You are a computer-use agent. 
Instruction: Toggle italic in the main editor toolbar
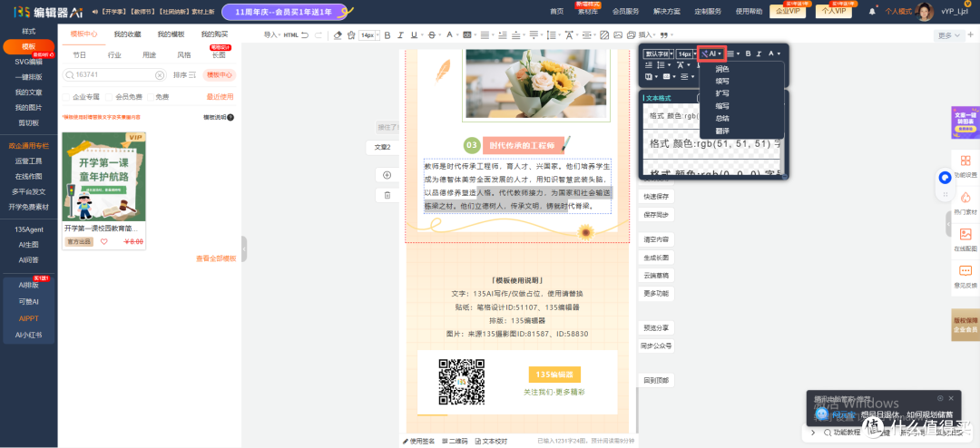(401, 35)
